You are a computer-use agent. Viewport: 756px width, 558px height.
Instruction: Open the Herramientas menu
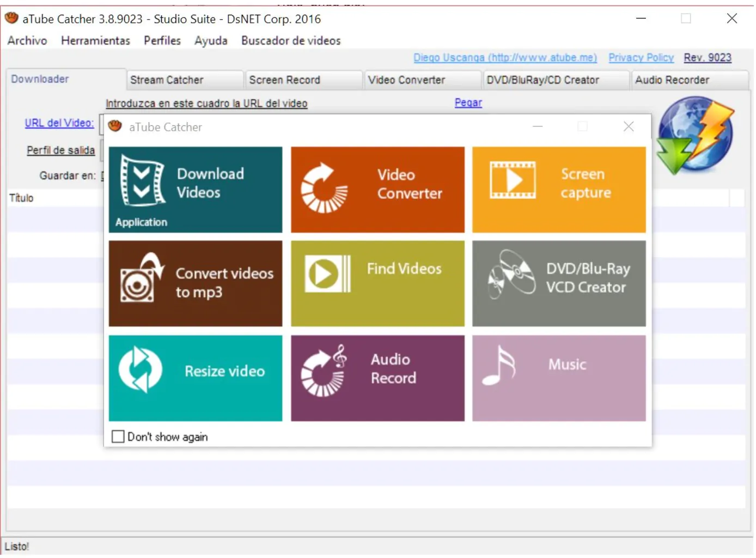95,40
